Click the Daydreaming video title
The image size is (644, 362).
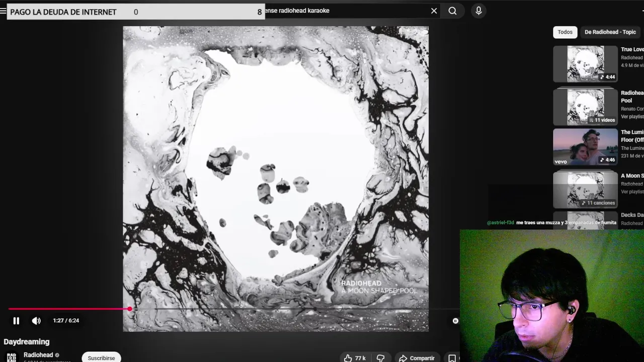[27, 342]
